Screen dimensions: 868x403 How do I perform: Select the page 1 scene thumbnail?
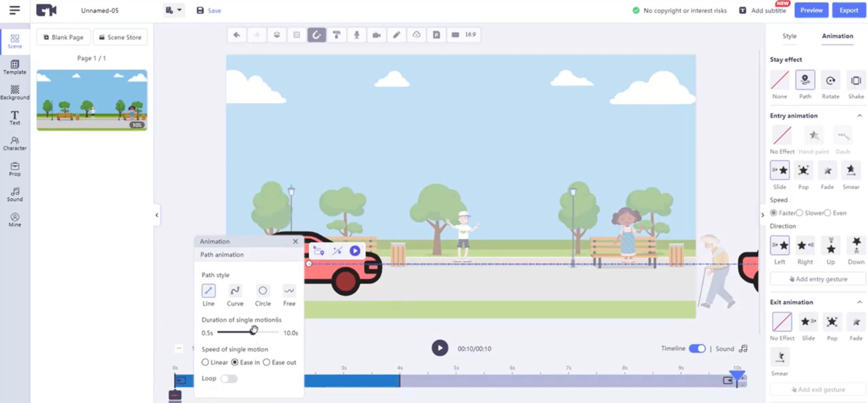click(x=92, y=100)
